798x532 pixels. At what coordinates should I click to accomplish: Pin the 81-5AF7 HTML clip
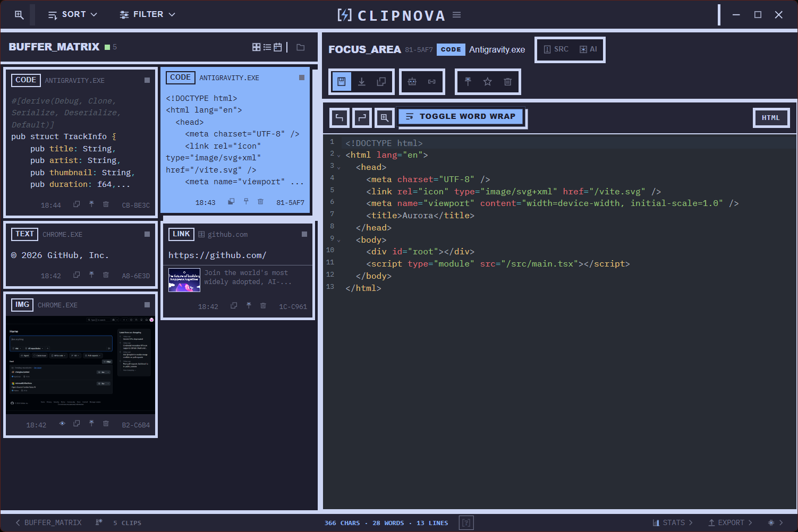246,202
